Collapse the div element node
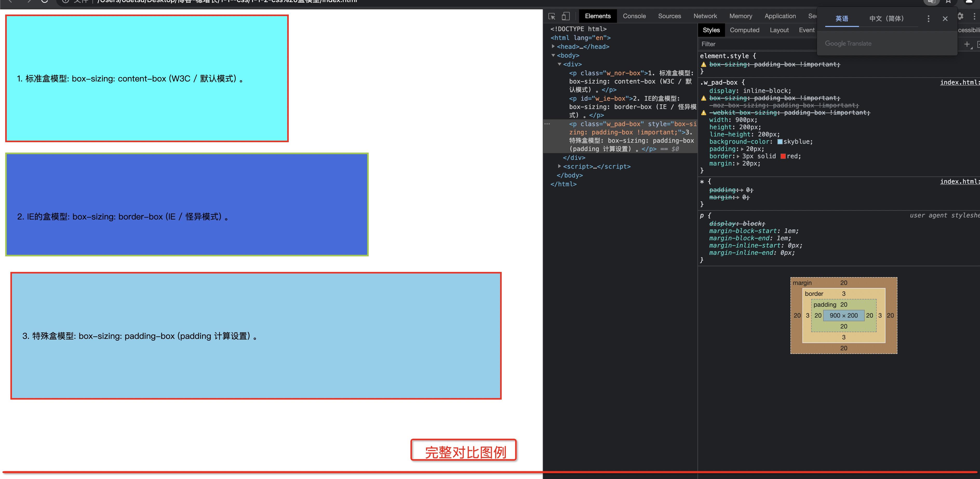 [559, 64]
